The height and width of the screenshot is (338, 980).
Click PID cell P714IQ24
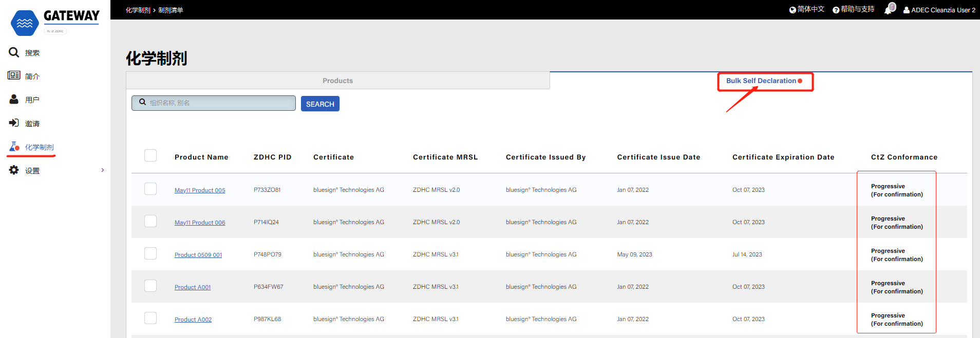tap(266, 222)
